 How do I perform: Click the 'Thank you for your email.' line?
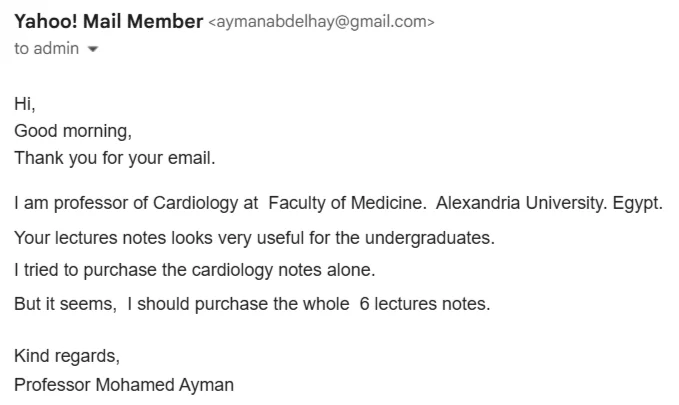(114, 157)
